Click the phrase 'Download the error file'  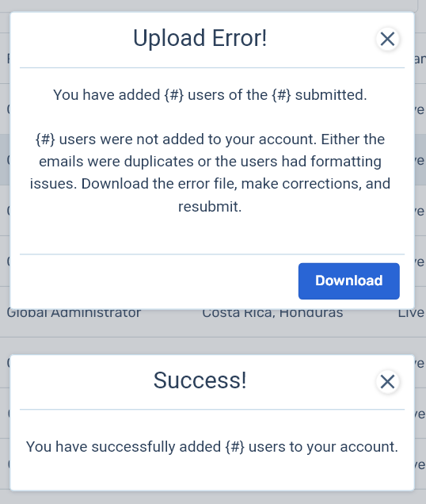[x=158, y=184]
